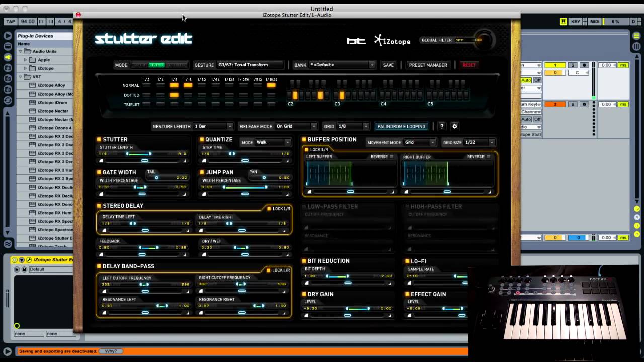
Task: Click the iZotope logo
Action: pyautogui.click(x=392, y=41)
